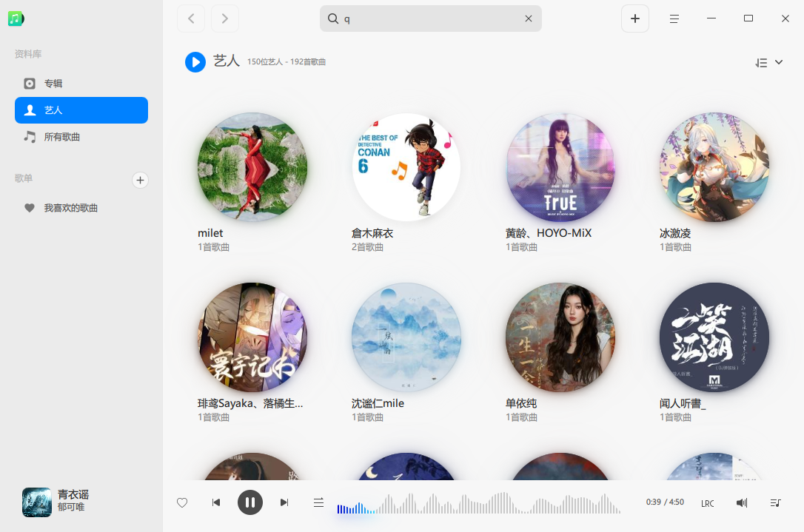Clear the search field text
804x532 pixels.
[528, 18]
